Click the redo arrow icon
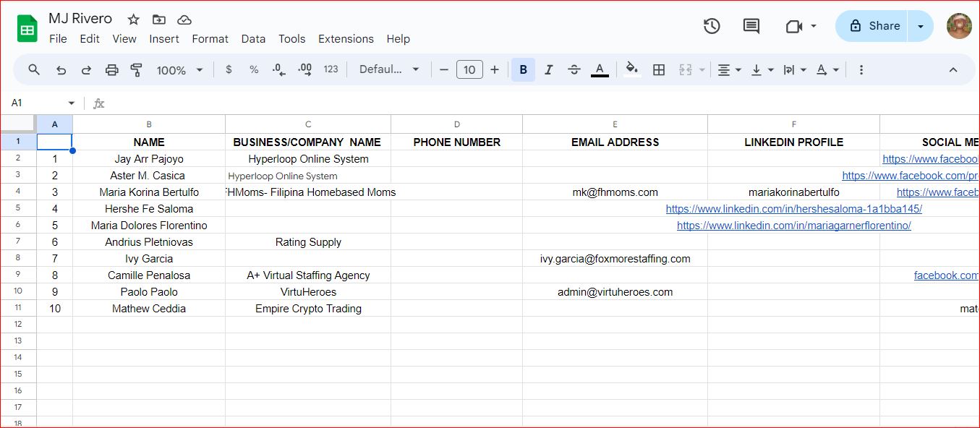 coord(86,70)
